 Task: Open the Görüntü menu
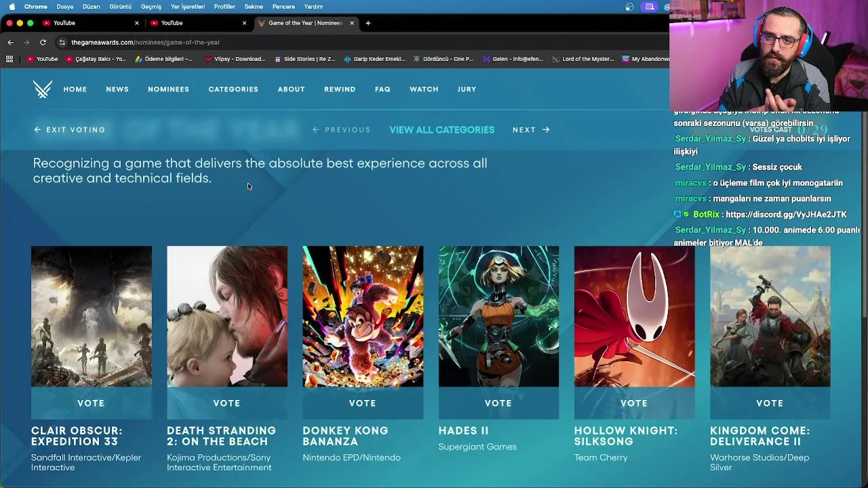[x=120, y=7]
